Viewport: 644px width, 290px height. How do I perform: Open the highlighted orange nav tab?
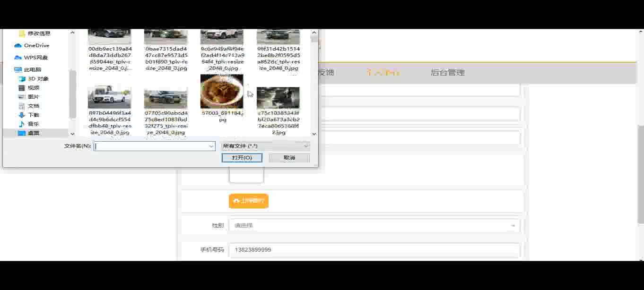[383, 73]
